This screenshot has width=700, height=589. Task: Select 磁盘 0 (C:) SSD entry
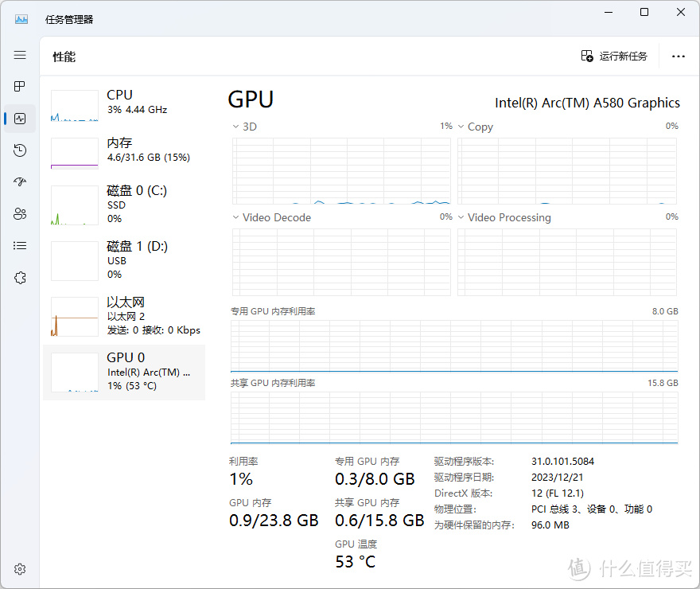pyautogui.click(x=124, y=205)
